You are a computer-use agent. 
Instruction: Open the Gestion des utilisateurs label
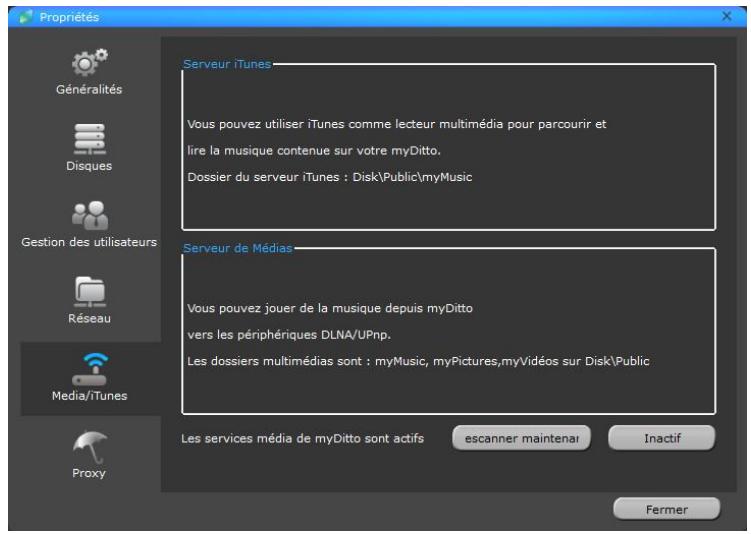pyautogui.click(x=89, y=242)
